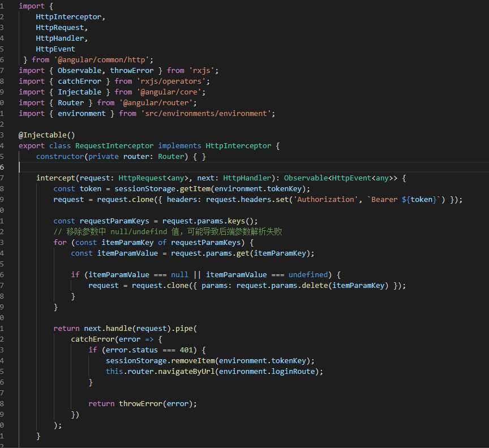Click the '@angular/router' module string
This screenshot has height=448, width=489.
[156, 102]
